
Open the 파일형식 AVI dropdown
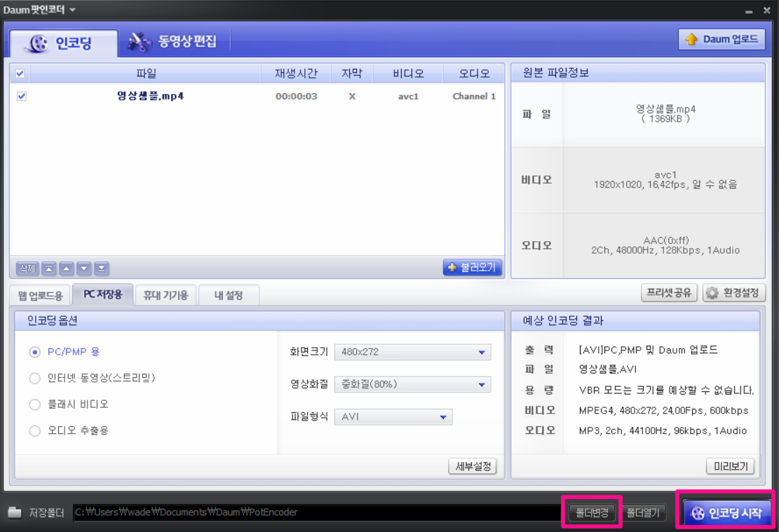coord(393,417)
